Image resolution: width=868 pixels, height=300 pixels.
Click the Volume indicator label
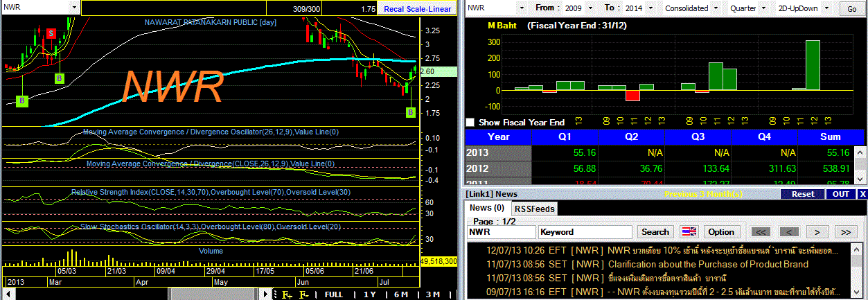[211, 251]
